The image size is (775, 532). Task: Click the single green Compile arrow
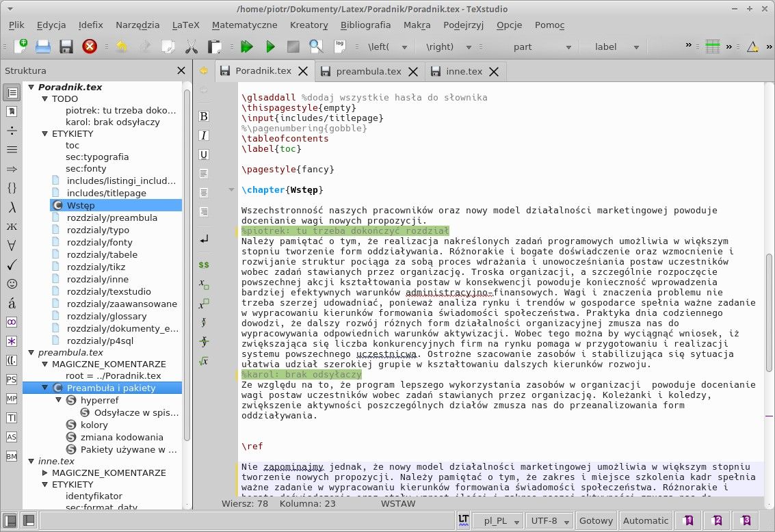coord(270,46)
